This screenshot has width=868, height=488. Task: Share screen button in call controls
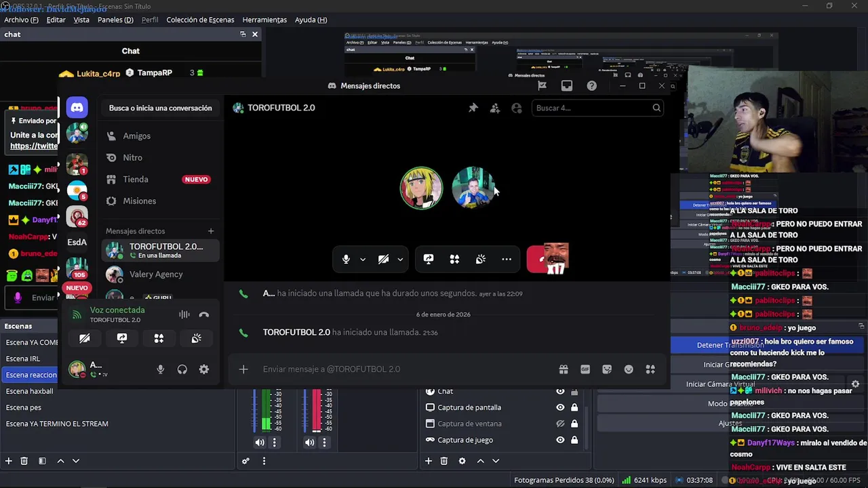point(429,259)
